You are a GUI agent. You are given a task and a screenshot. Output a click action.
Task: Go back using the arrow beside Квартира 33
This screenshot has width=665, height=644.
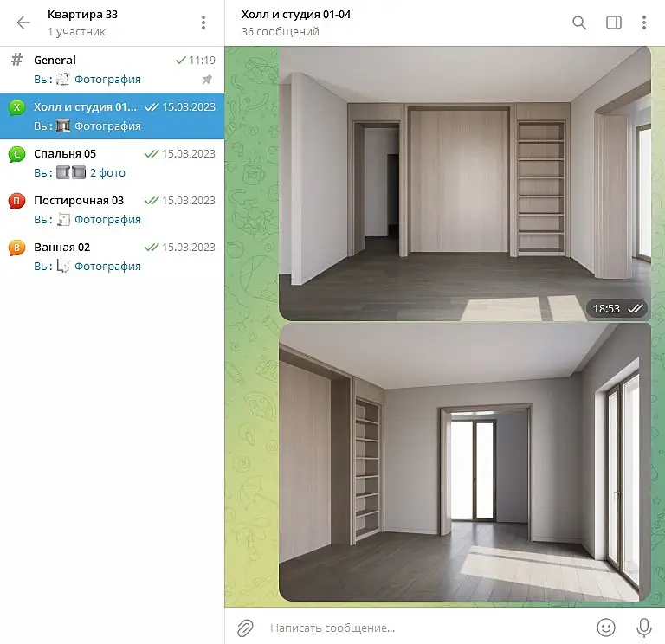click(23, 22)
